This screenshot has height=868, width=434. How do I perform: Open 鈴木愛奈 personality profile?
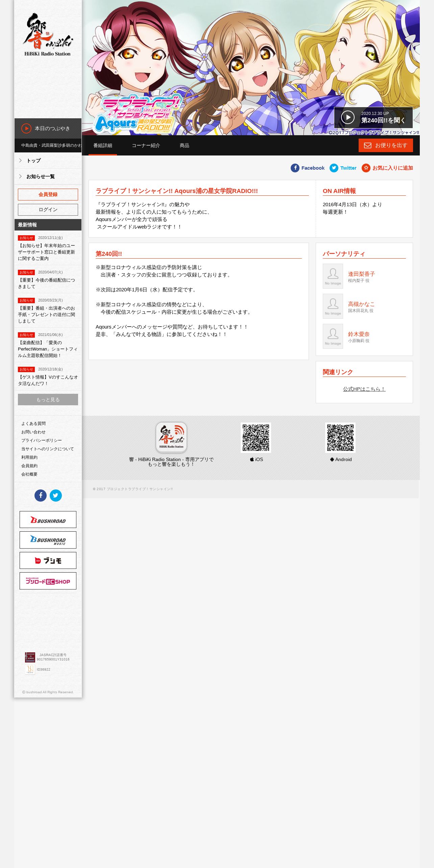[x=359, y=334]
